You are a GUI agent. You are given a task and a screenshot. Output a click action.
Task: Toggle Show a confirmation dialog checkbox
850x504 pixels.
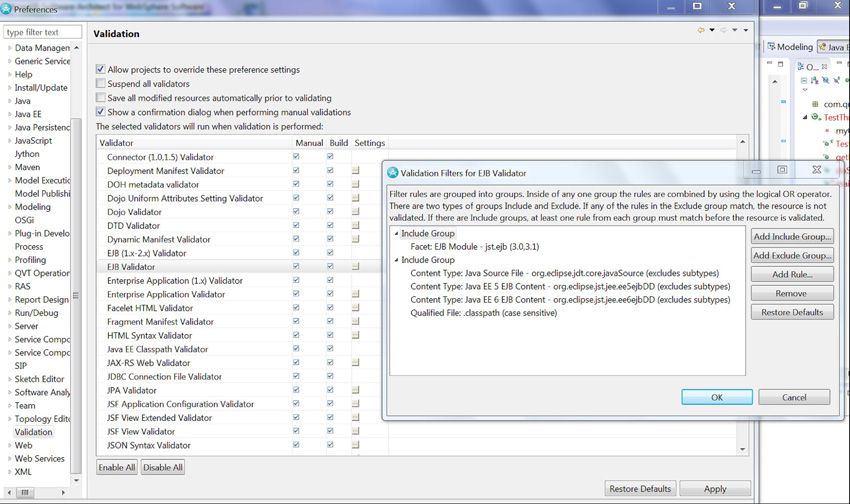tap(100, 112)
